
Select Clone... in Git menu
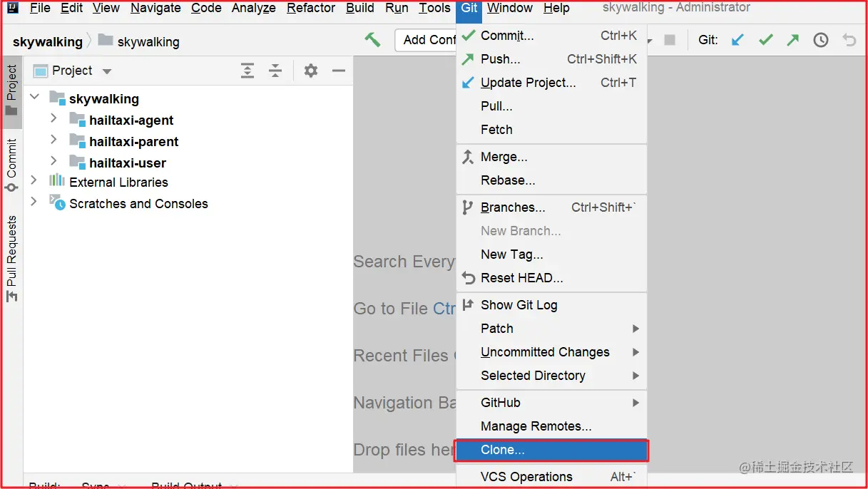551,450
